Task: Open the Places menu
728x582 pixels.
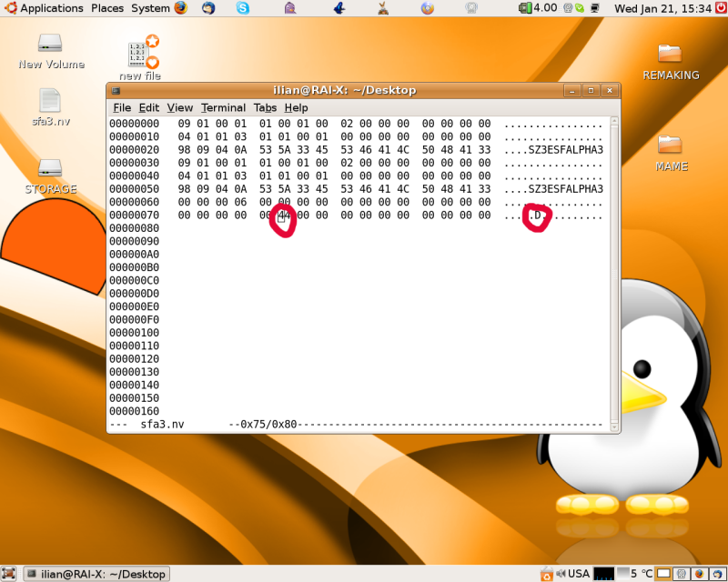Action: [107, 8]
